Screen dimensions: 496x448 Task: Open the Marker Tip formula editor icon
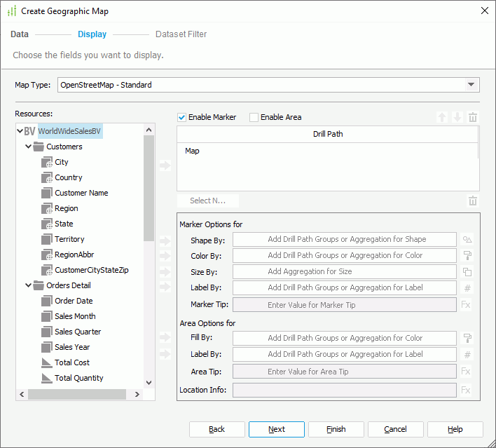pyautogui.click(x=467, y=305)
